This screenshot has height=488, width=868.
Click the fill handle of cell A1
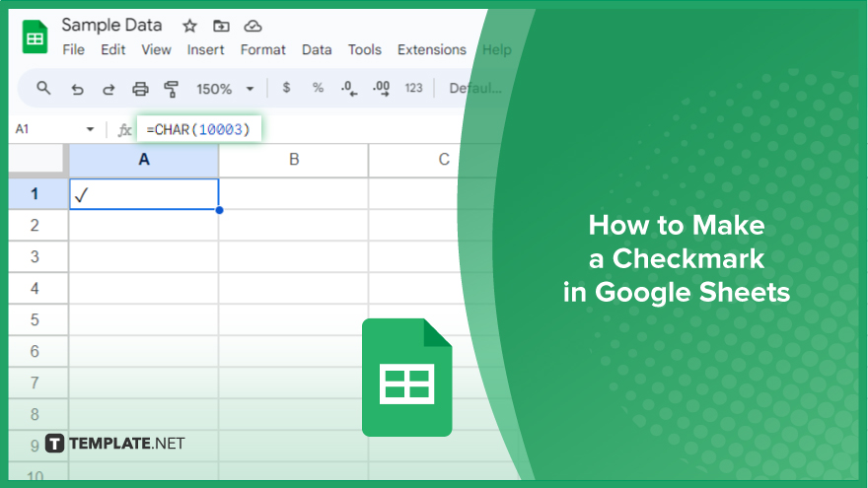coord(220,210)
